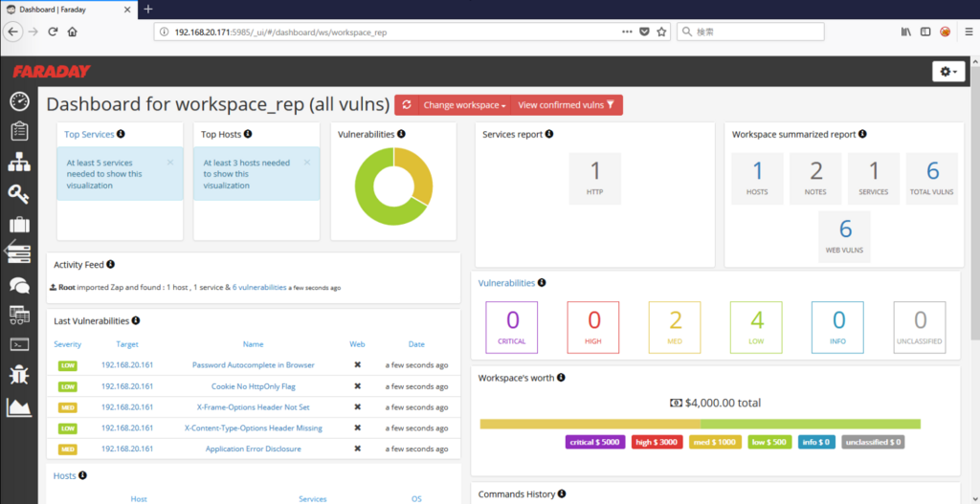Open the terminal console sidebar icon

19,344
